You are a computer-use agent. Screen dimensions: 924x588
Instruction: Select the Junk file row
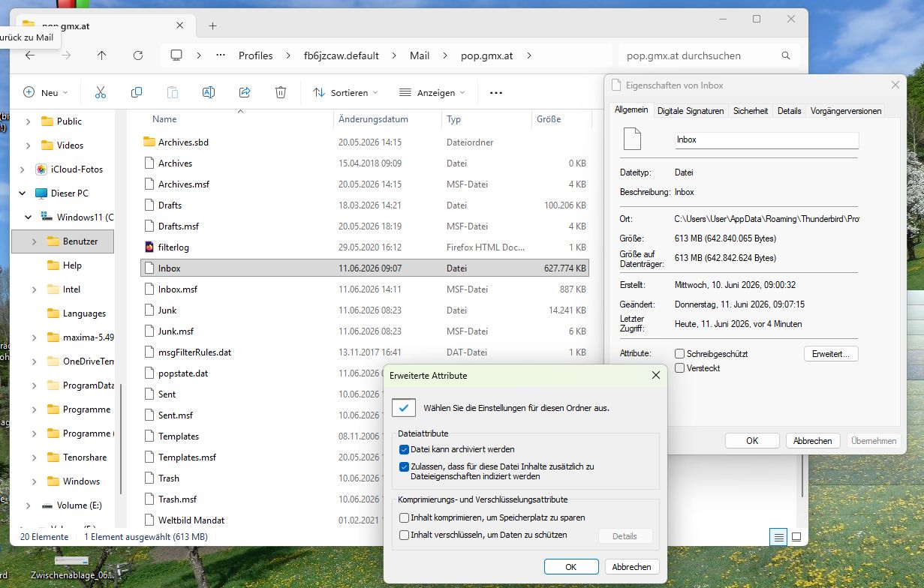[x=365, y=310]
